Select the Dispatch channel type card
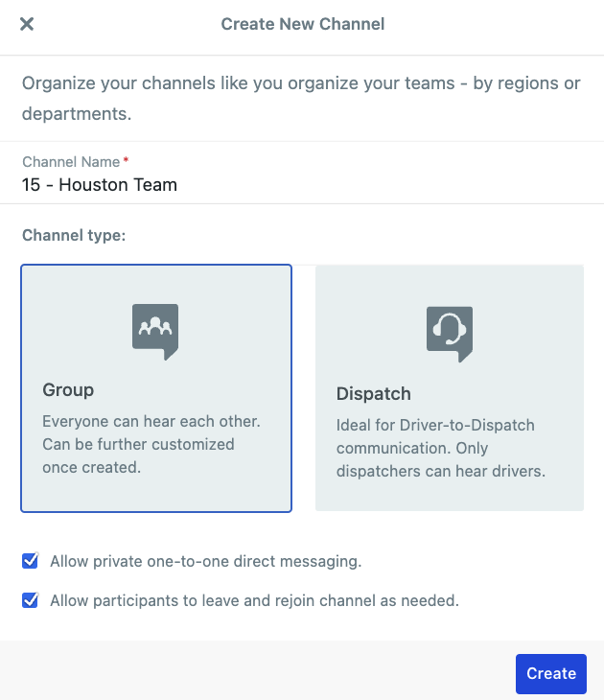Viewport: 604px width, 700px height. pyautogui.click(x=450, y=388)
